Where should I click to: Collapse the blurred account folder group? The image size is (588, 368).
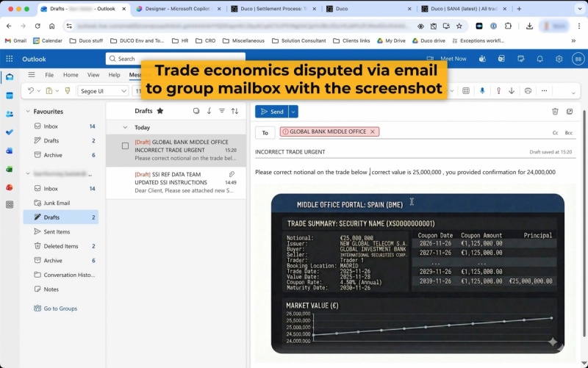tap(28, 173)
